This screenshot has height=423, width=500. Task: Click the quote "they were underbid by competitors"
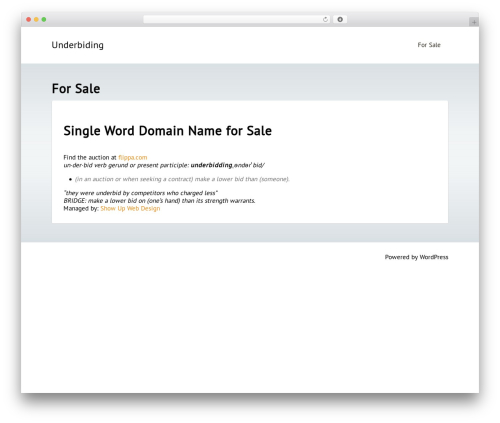pos(141,193)
